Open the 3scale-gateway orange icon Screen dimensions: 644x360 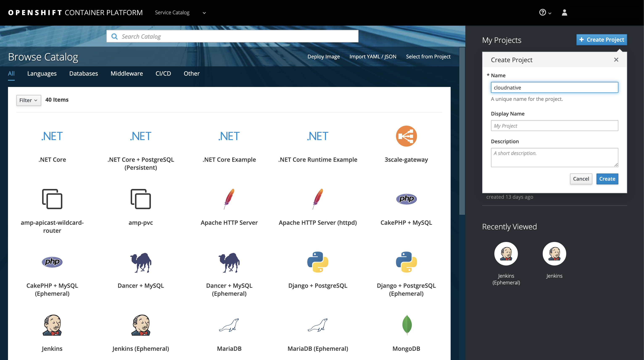406,136
